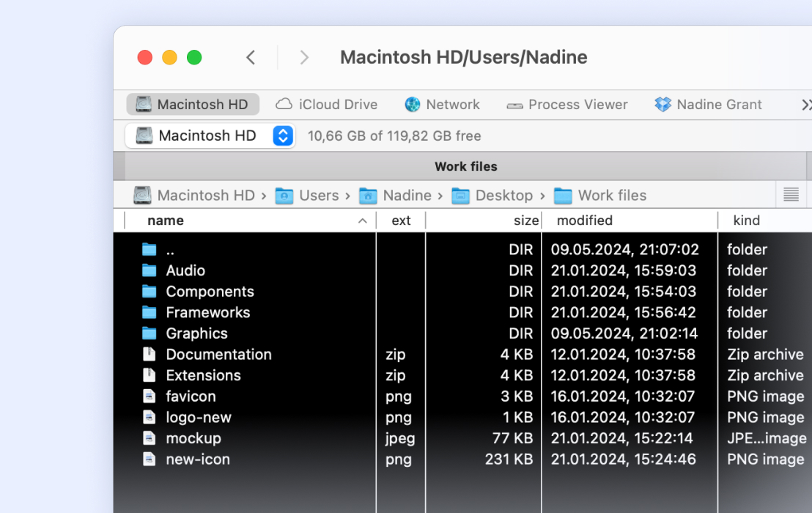Launch the Process Viewer
Viewport: 812px width, 513px height.
click(x=566, y=104)
